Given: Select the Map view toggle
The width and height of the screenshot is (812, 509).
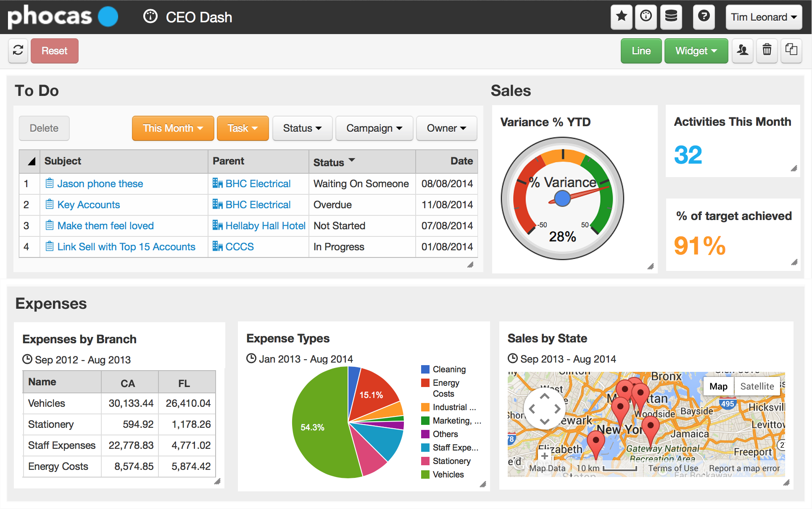Looking at the screenshot, I should tap(718, 386).
